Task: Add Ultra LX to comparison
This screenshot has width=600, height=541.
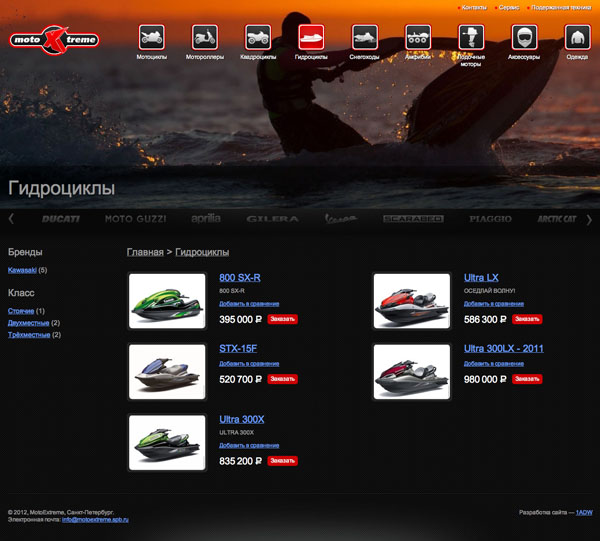Action: 494,304
